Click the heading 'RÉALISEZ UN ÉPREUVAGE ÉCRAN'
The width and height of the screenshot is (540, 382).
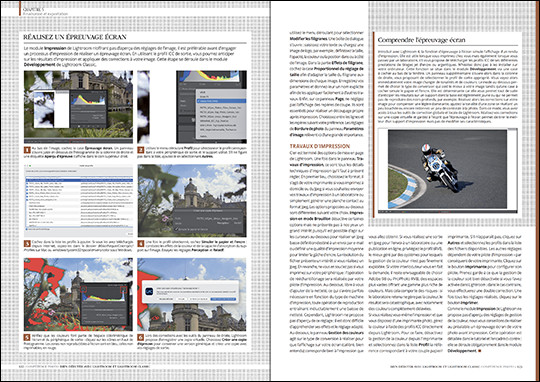click(x=75, y=37)
